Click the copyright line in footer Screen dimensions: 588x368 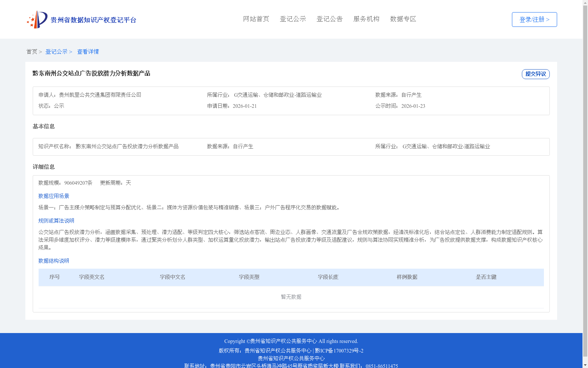point(291,342)
